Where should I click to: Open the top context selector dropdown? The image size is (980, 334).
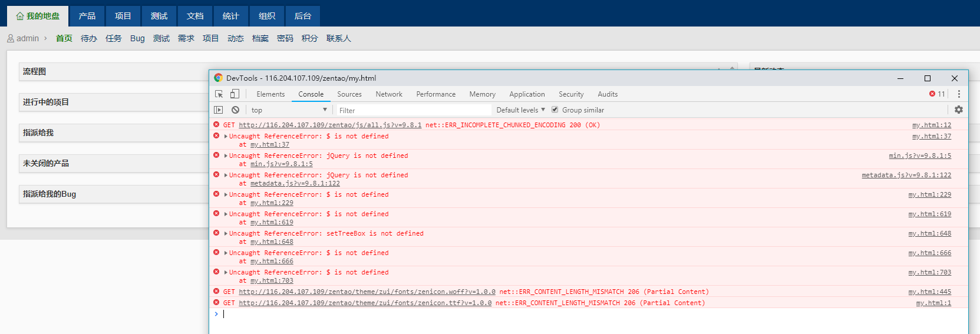(x=289, y=110)
